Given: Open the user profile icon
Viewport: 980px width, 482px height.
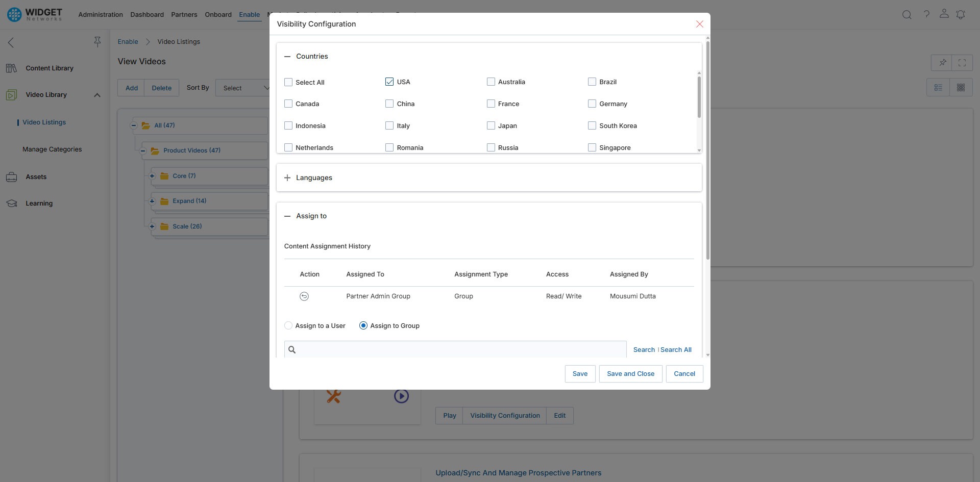Looking at the screenshot, I should click(944, 14).
